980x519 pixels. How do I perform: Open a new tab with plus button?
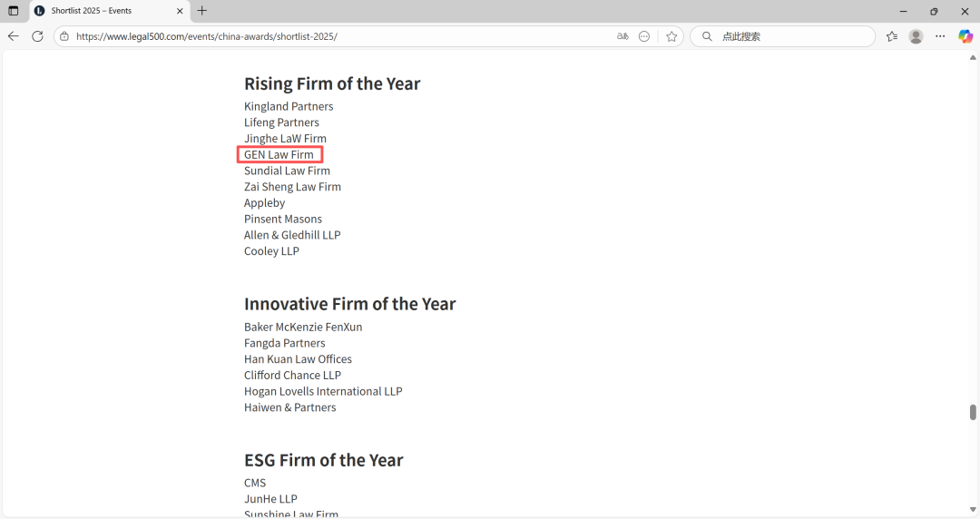(202, 11)
